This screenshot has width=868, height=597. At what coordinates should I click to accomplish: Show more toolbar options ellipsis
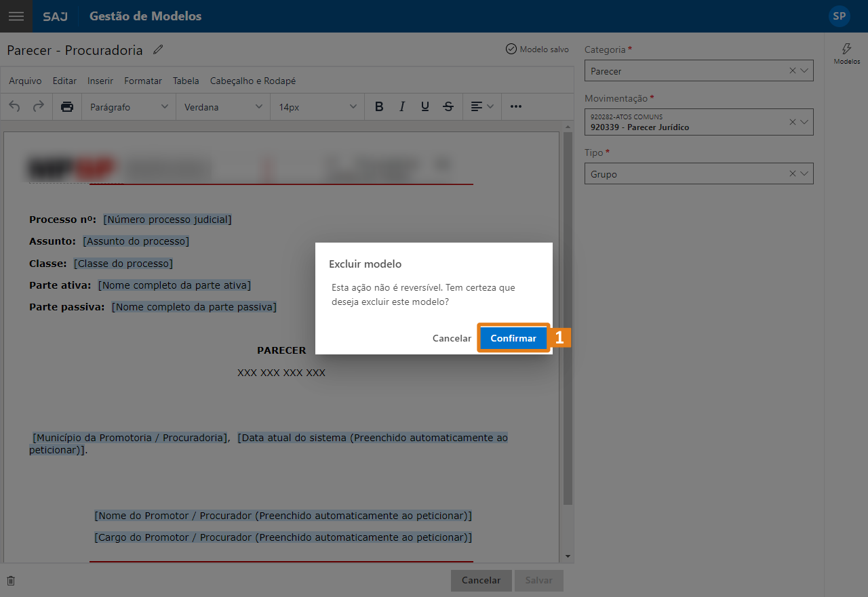coord(516,106)
